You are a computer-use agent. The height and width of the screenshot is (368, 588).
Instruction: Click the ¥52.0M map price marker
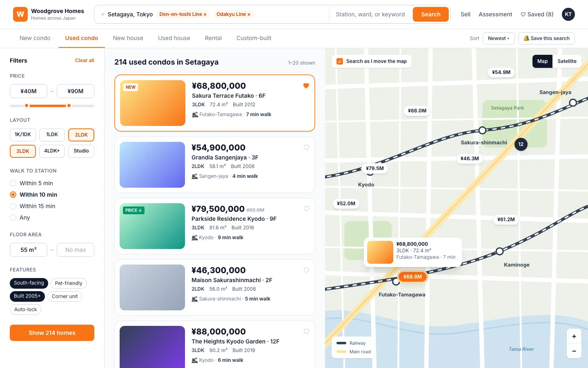click(346, 203)
